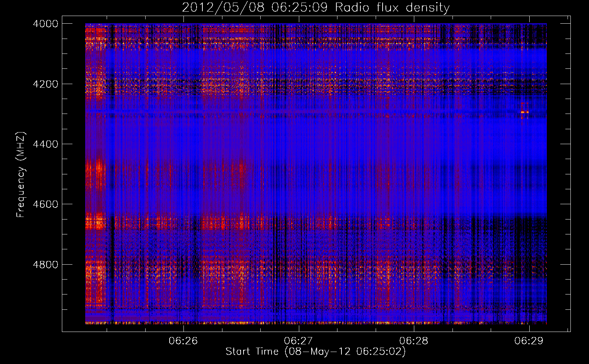
Task: Select the 4600 frequency tick label
Action: pos(46,204)
